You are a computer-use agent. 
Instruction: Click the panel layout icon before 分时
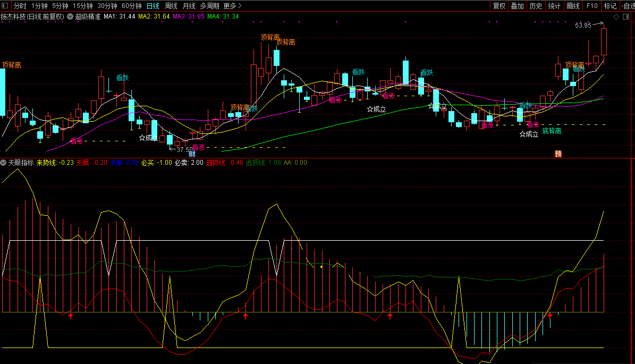pos(5,6)
